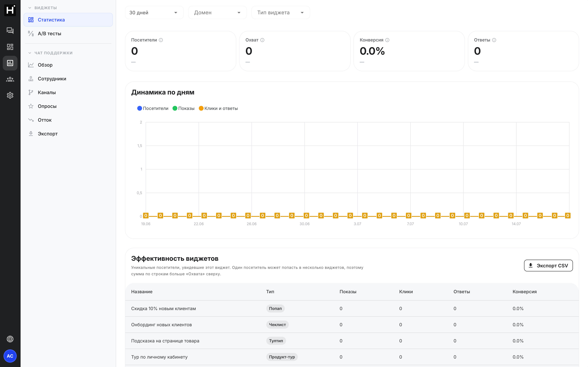Viewport: 588px width, 367px height.
Task: Click the globe language icon
Action: (10, 339)
